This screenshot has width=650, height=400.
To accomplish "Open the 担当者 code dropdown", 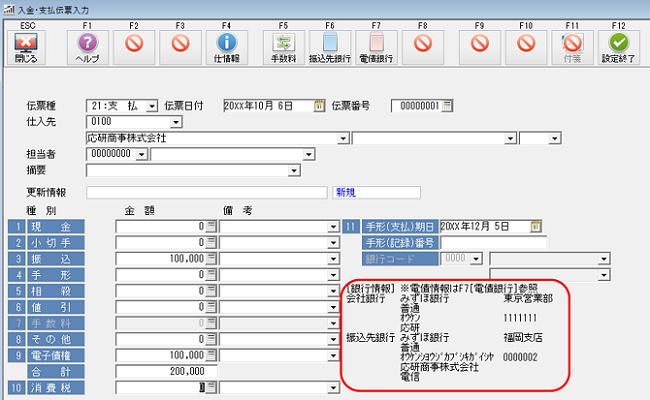I will 141,154.
